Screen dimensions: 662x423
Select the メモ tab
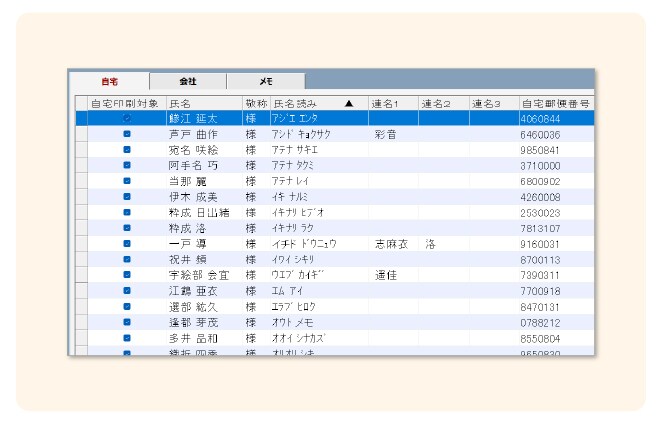tap(265, 81)
